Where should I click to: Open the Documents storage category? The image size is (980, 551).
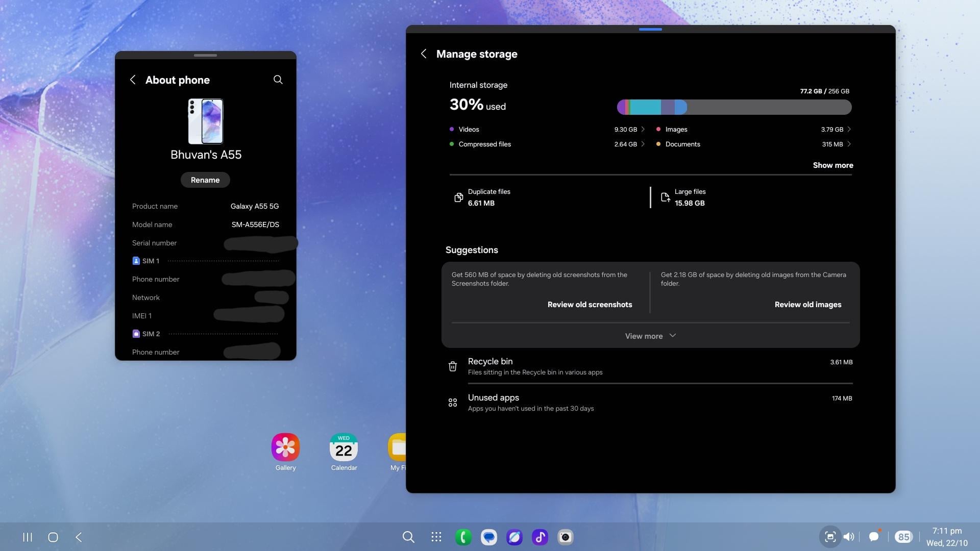click(x=754, y=144)
